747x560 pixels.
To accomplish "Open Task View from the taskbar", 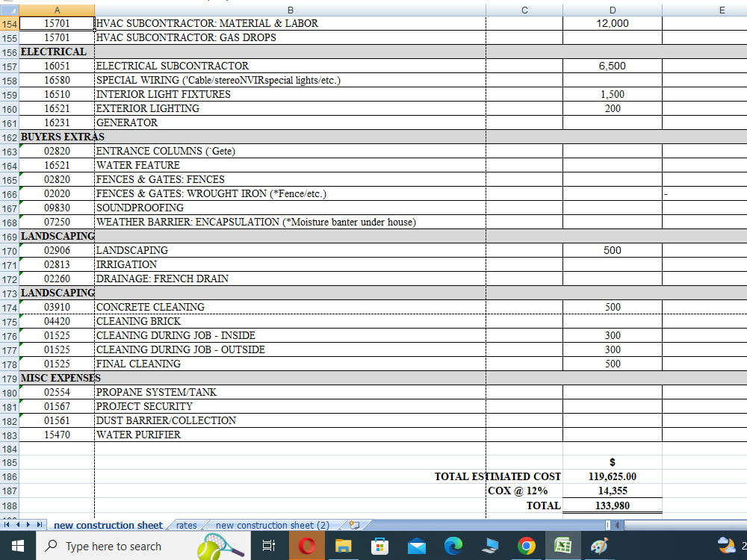I will tap(269, 546).
